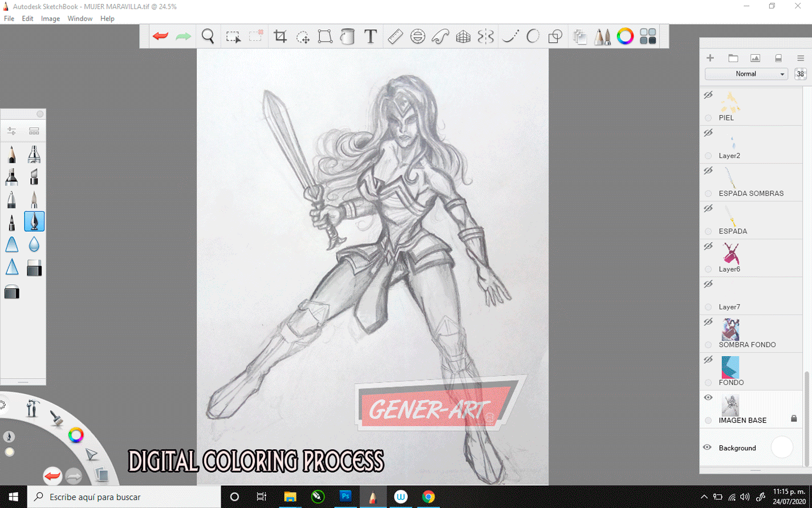The height and width of the screenshot is (508, 812).
Task: Open the File menu
Action: point(9,19)
